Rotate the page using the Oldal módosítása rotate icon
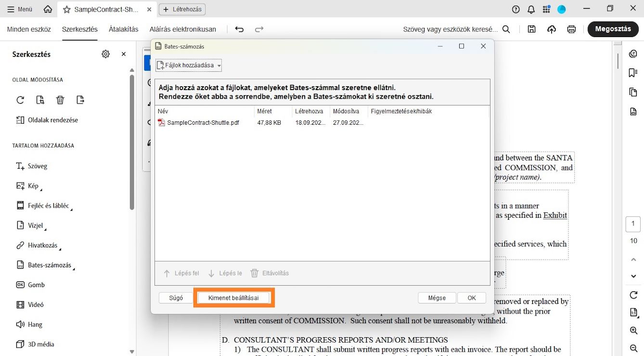The height and width of the screenshot is (356, 644). pyautogui.click(x=20, y=100)
